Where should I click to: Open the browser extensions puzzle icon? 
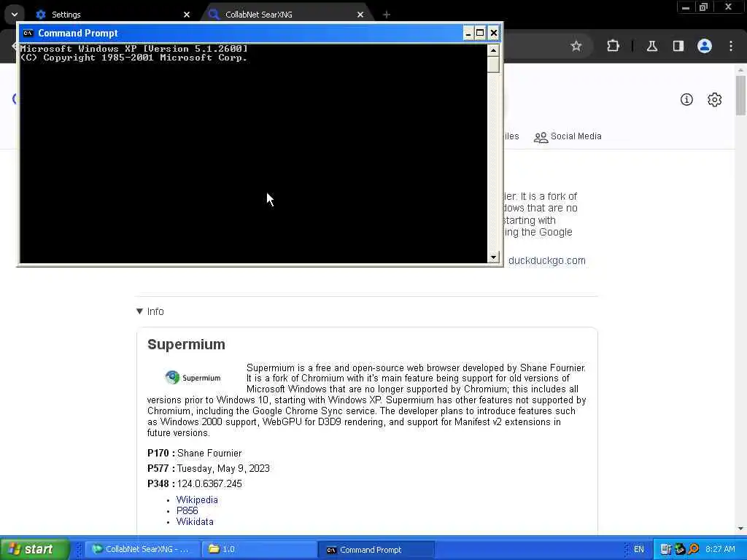click(x=613, y=46)
